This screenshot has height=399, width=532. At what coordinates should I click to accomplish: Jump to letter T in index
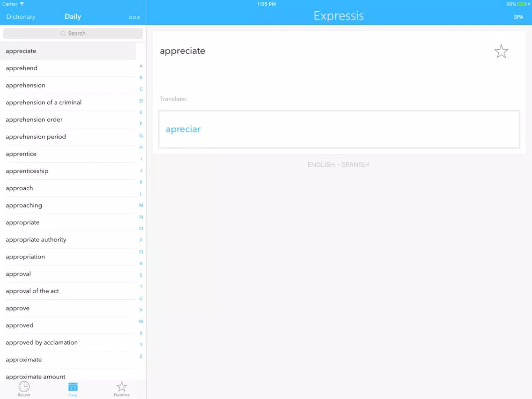(141, 287)
